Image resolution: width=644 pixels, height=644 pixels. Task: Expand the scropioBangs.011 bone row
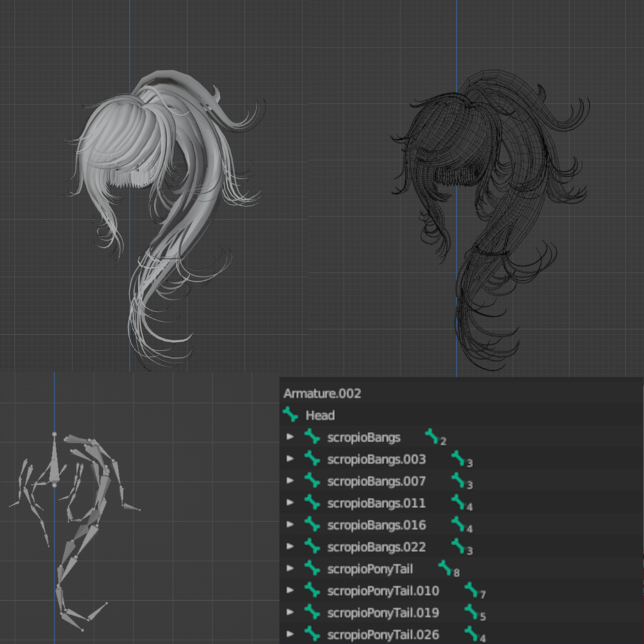[x=290, y=502]
